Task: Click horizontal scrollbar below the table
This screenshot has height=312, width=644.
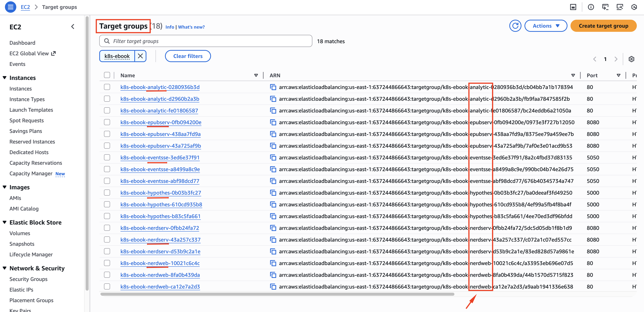Action: (x=277, y=294)
